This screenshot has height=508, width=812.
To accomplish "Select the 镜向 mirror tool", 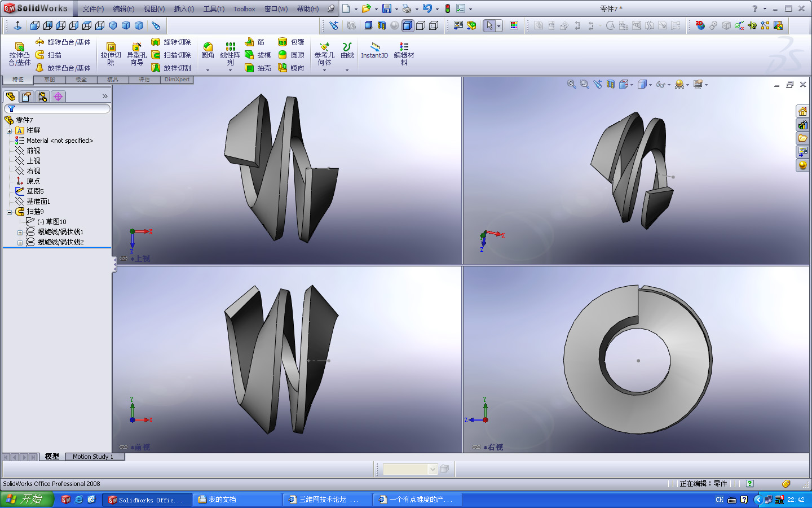I will 291,68.
